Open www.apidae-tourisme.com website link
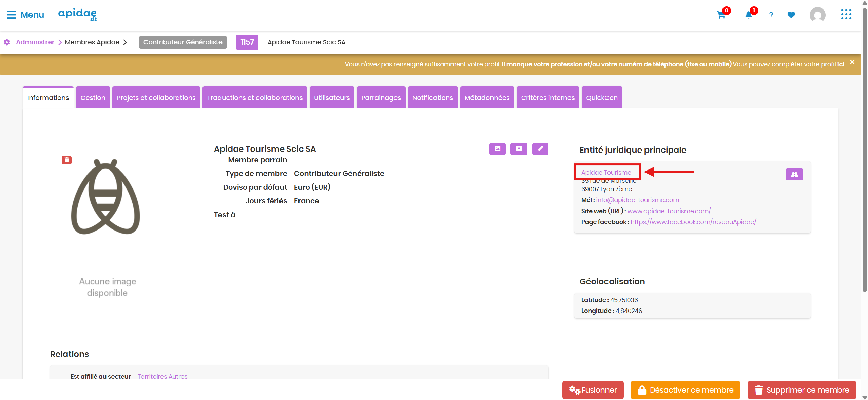 pyautogui.click(x=669, y=211)
